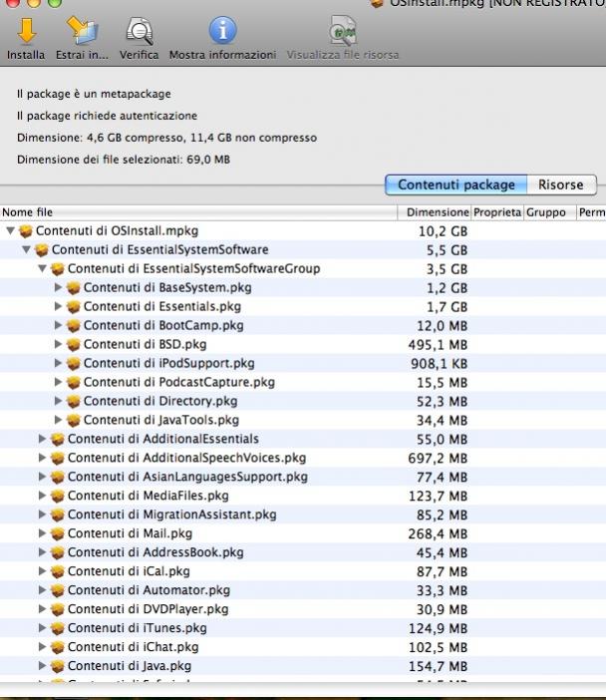
Task: Sort by Nome file column header
Action: click(x=198, y=212)
